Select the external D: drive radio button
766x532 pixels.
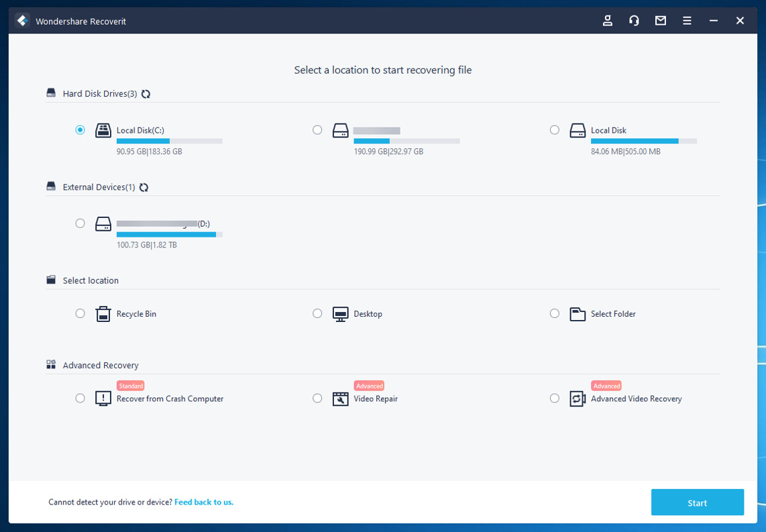pyautogui.click(x=80, y=223)
